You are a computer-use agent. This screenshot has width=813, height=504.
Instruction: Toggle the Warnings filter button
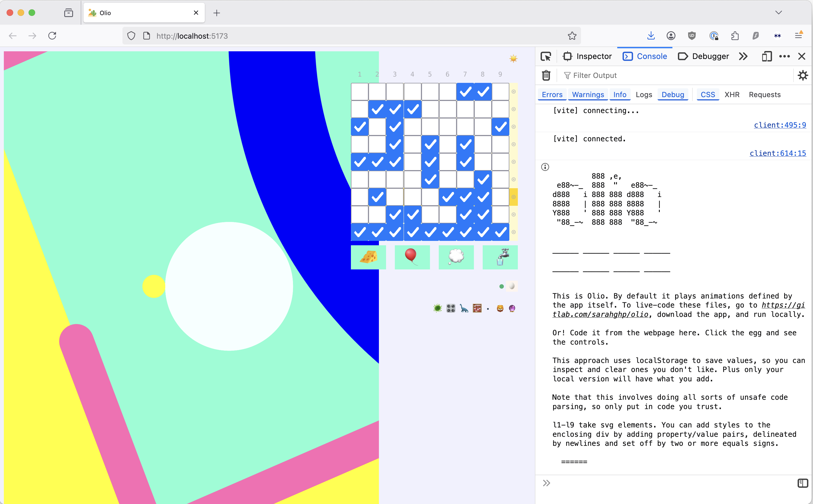pyautogui.click(x=588, y=95)
